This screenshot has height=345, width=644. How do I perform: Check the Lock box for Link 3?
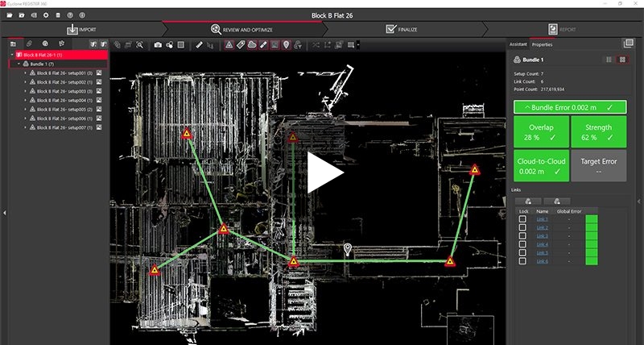click(x=523, y=236)
